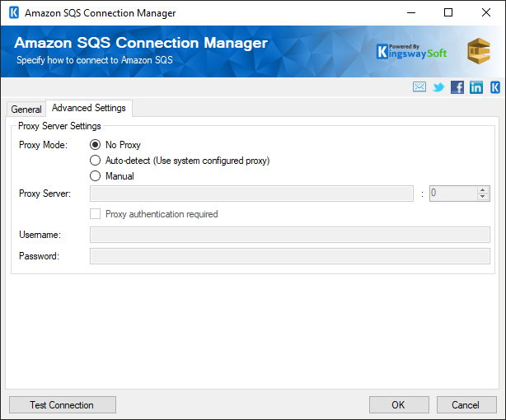Click the Cancel button
This screenshot has height=420, width=506.
pyautogui.click(x=466, y=405)
